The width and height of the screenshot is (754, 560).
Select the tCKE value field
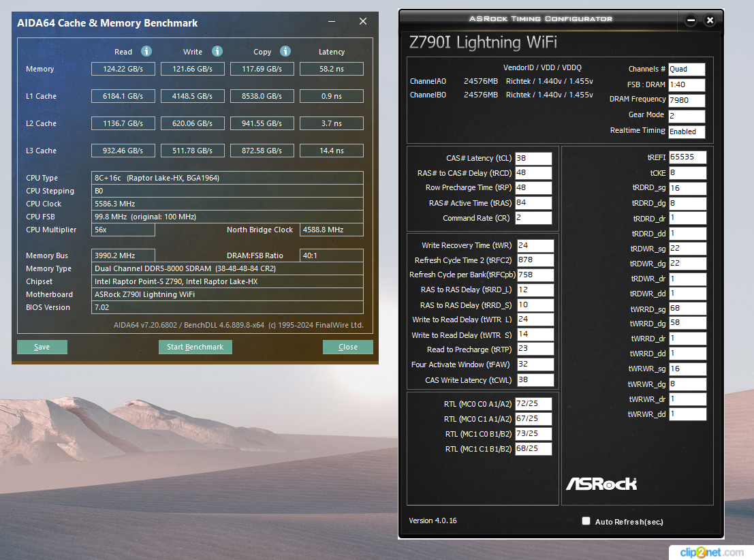688,173
